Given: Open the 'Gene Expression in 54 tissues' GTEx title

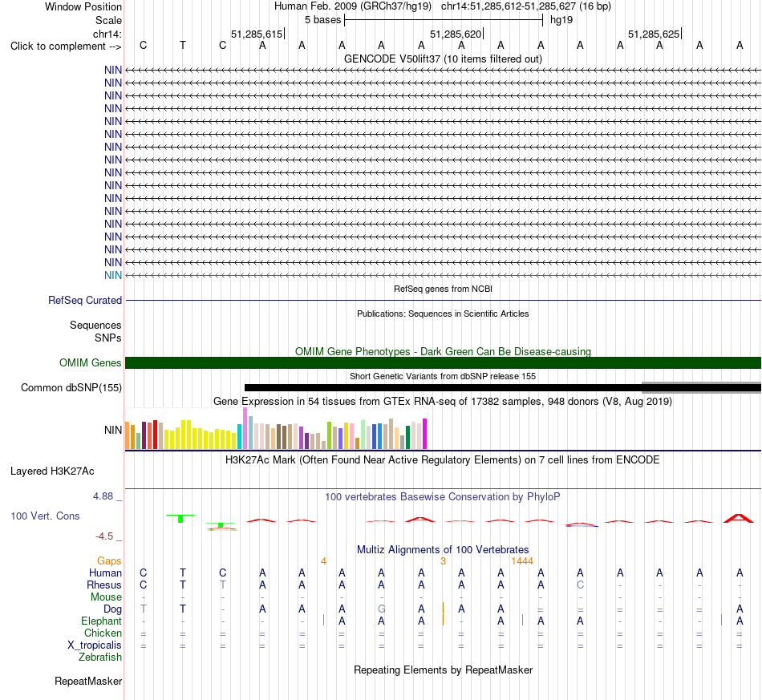Looking at the screenshot, I should click(443, 401).
